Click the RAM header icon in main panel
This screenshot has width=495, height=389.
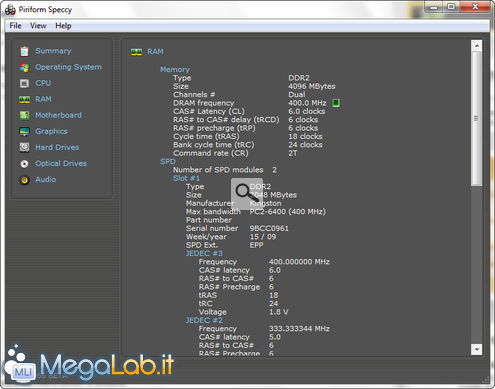(136, 52)
